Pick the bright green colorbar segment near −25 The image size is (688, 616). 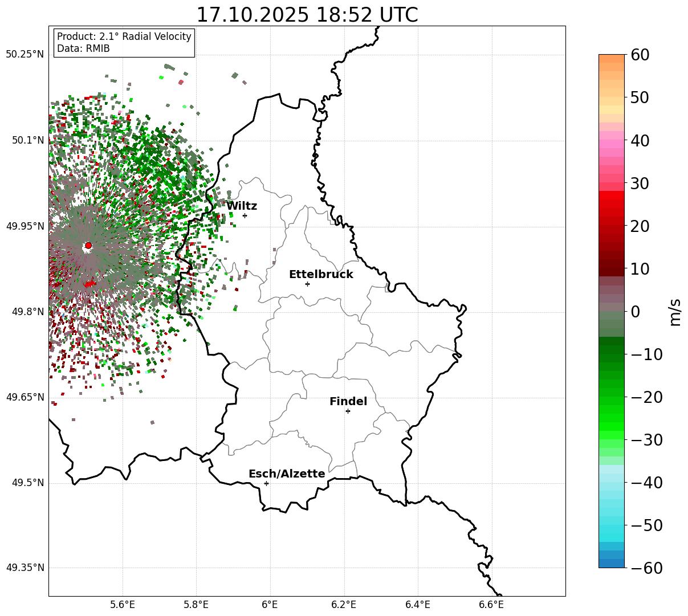coord(612,418)
